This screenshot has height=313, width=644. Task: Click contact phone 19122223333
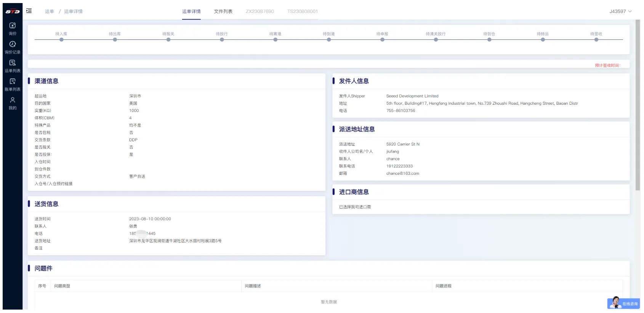click(x=399, y=166)
